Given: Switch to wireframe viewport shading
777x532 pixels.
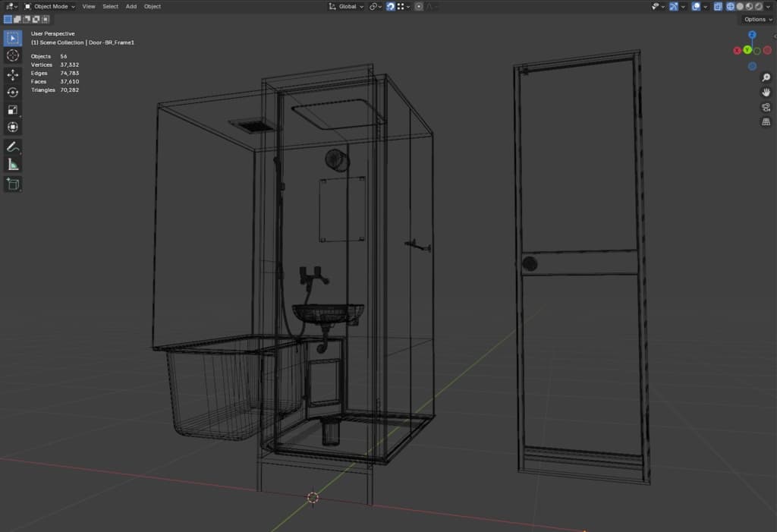Looking at the screenshot, I should (731, 6).
